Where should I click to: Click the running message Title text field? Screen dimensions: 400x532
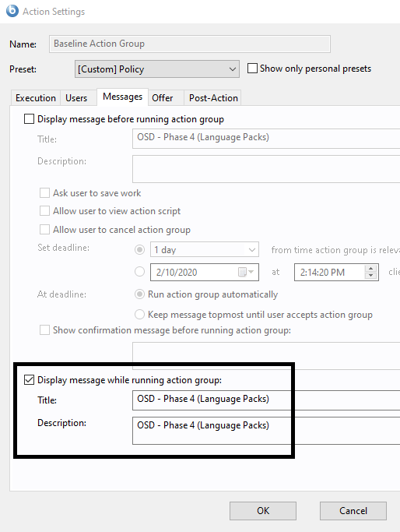tap(266, 400)
